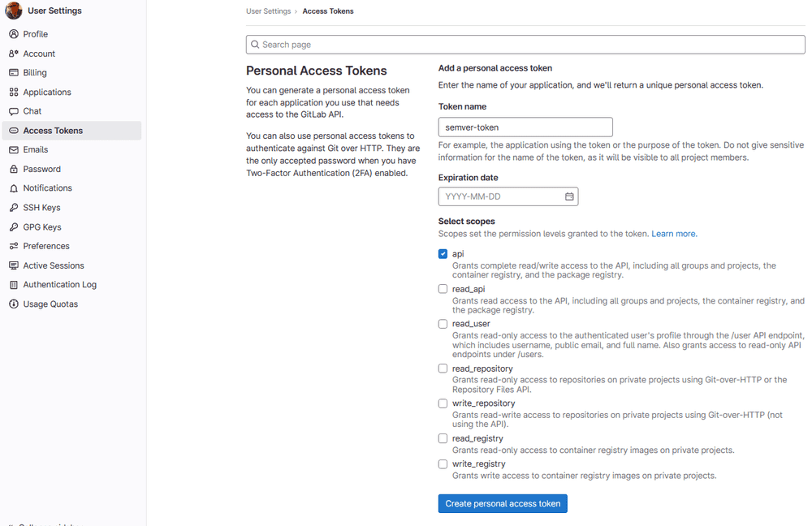Open Active Sessions in the sidebar
Viewport: 812px width, 526px height.
click(x=53, y=265)
